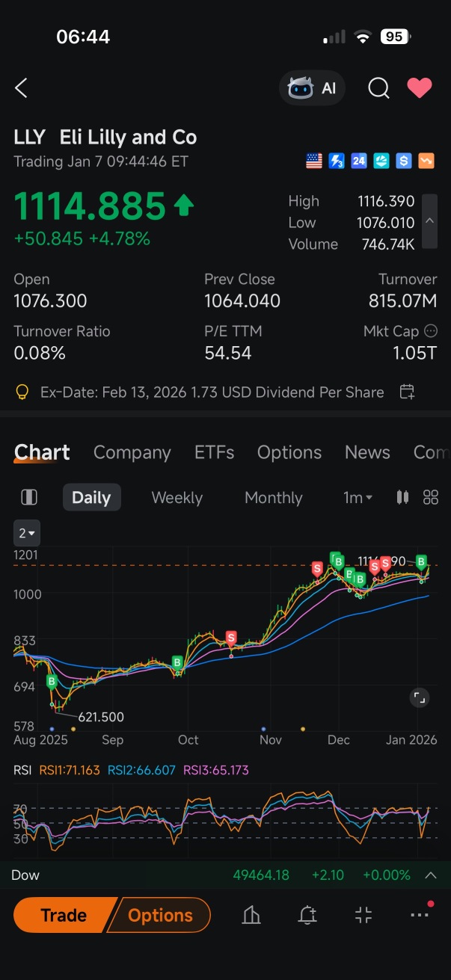
Task: Tap the green B marker near October
Action: pos(177,662)
